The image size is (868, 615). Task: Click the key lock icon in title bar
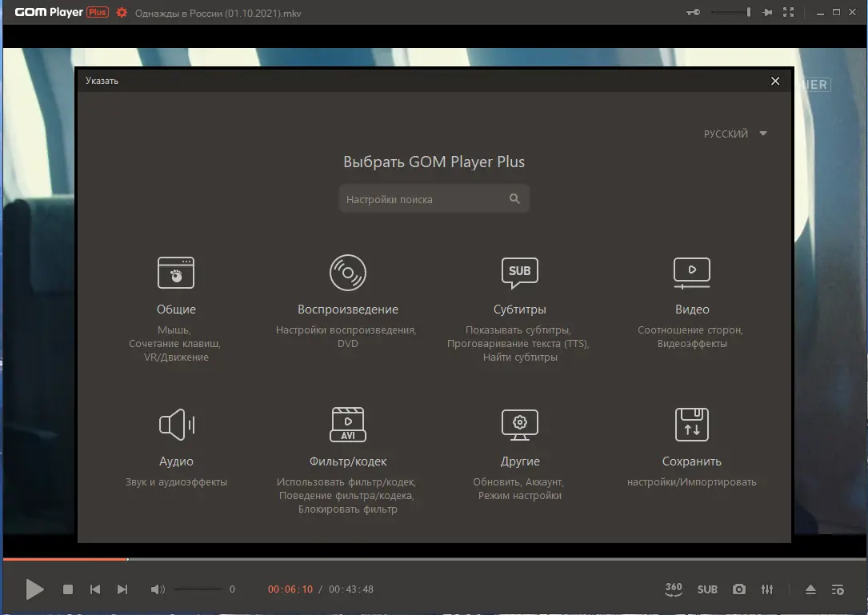coord(693,12)
